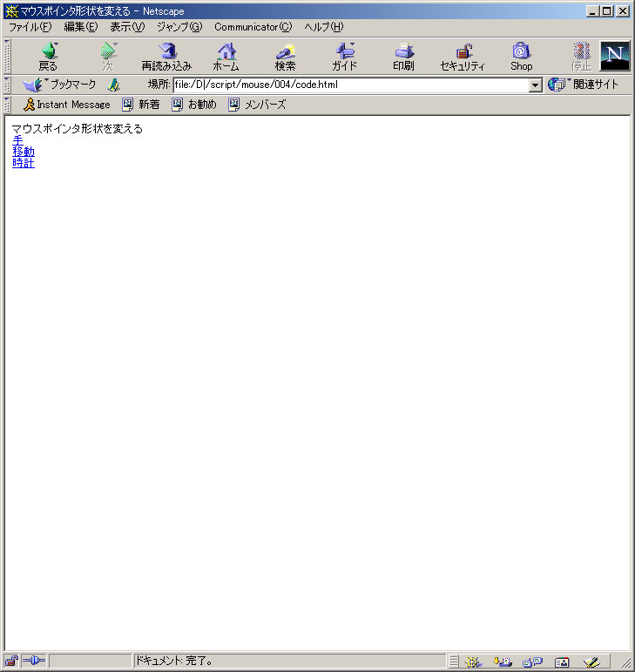Click the ドキュメント: 完了。 status text
Image resolution: width=635 pixels, height=672 pixels.
click(x=174, y=661)
